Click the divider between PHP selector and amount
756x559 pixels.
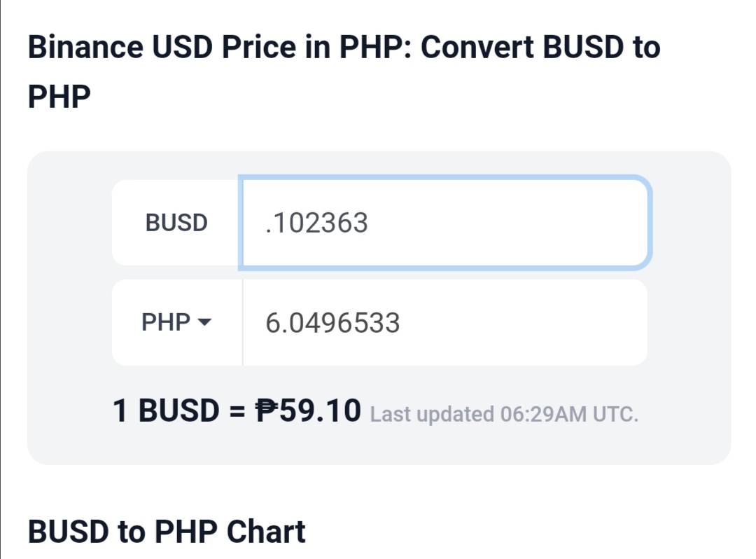[x=242, y=322]
